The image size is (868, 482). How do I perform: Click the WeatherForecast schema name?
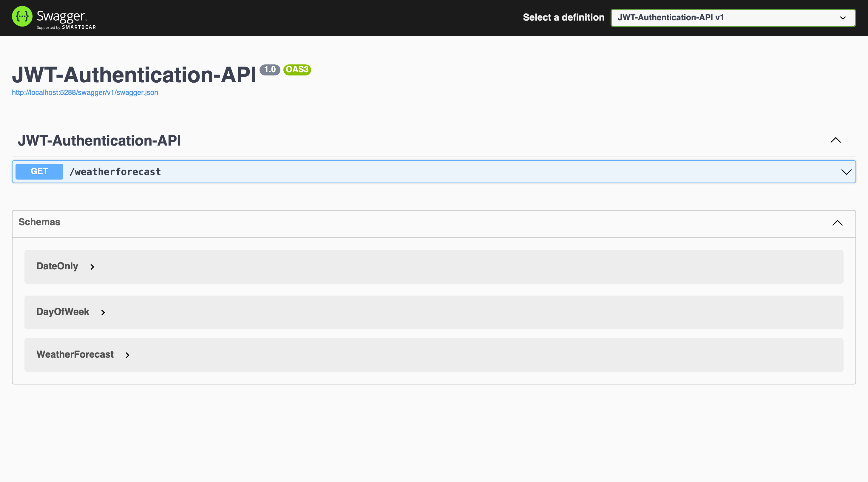coord(75,354)
